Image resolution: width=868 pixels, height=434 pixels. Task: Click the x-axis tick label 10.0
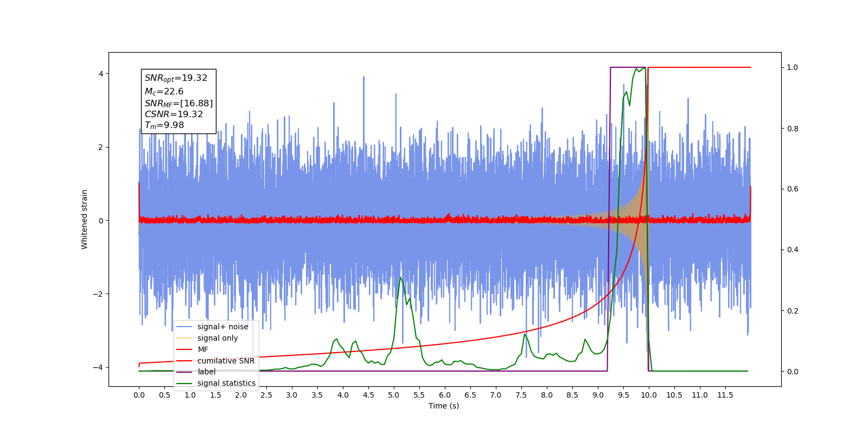coord(649,395)
